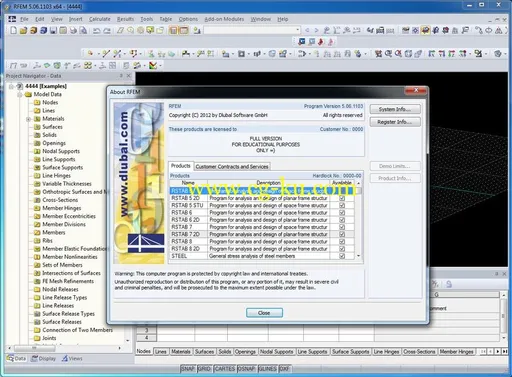Open the File menu

click(24, 19)
